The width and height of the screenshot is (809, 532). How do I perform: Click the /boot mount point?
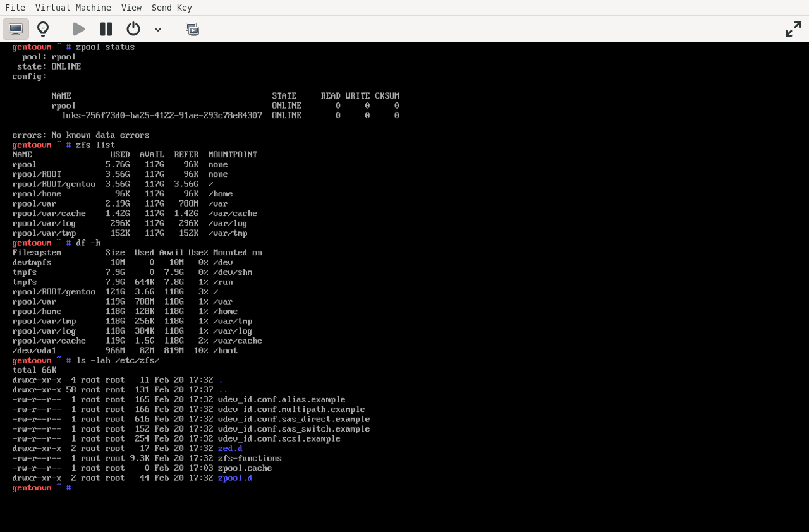tap(226, 351)
